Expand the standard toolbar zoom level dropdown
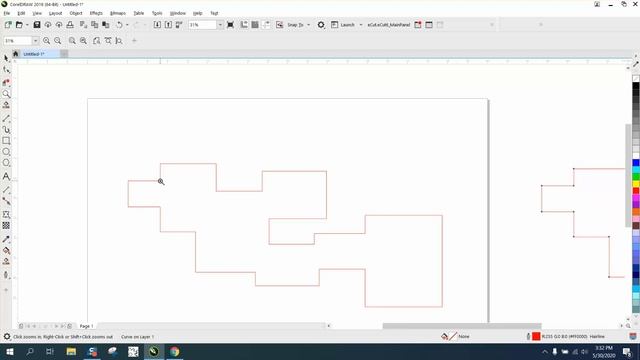Screen dimensions: 640x360 point(220,25)
